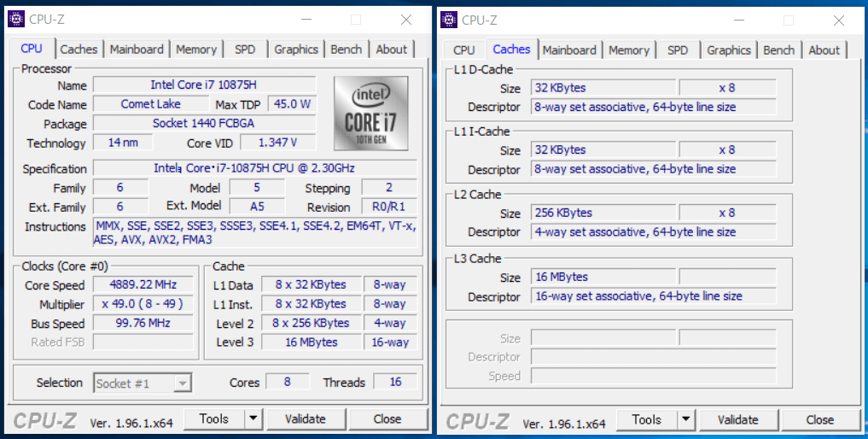The height and width of the screenshot is (439, 868).
Task: Select Caches tab in the right window
Action: pyautogui.click(x=511, y=49)
